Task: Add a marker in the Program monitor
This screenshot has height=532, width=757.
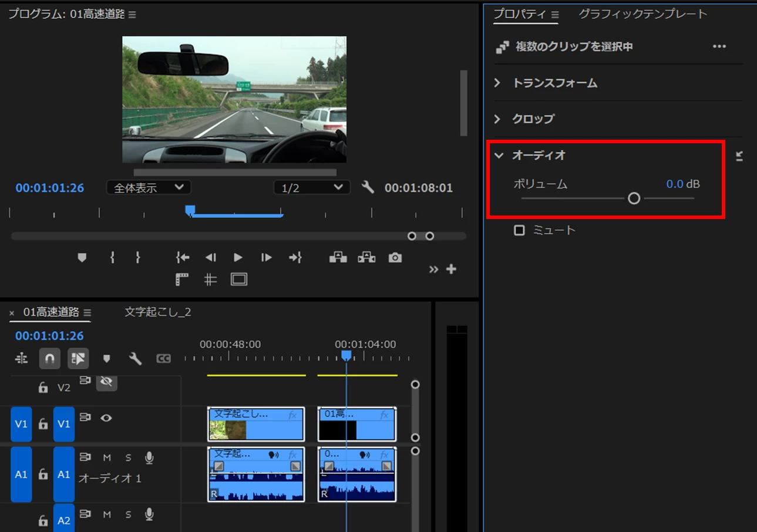Action: [82, 257]
